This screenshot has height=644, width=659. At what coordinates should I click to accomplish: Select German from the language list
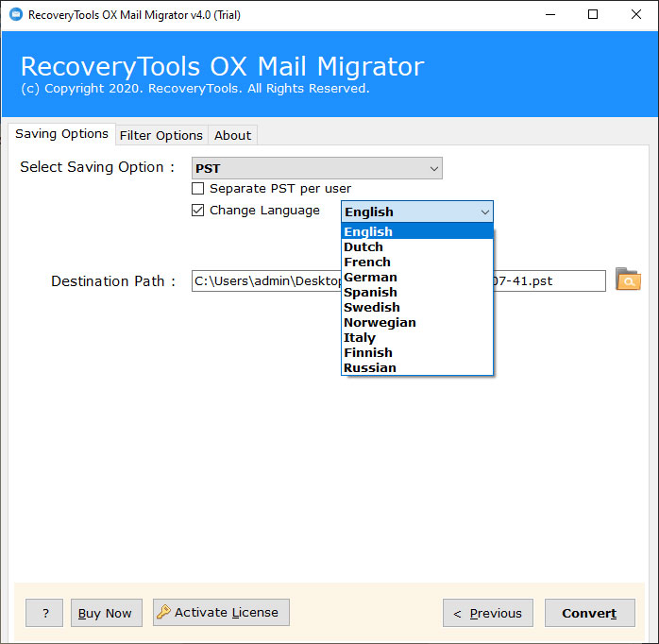(x=417, y=277)
